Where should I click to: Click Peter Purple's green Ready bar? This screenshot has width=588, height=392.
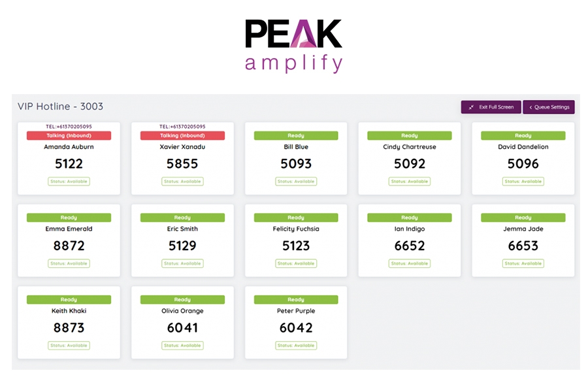coord(296,299)
